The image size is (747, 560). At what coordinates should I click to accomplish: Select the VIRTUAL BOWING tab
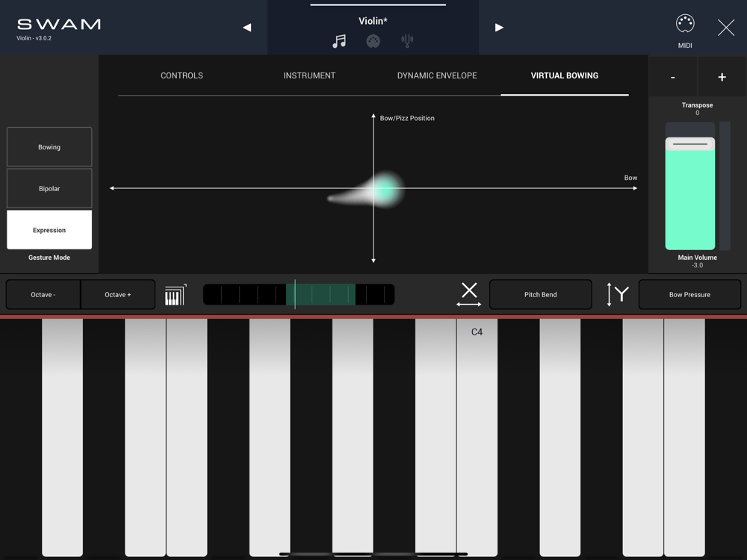[x=565, y=75]
